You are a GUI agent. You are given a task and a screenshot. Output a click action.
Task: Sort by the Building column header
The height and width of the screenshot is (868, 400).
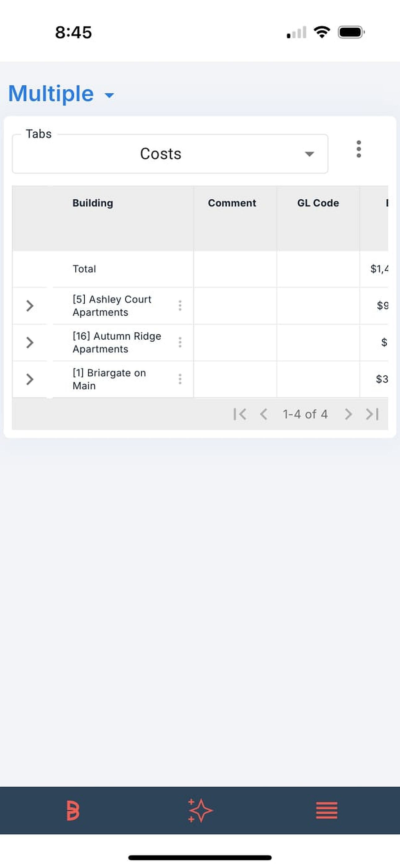(93, 203)
